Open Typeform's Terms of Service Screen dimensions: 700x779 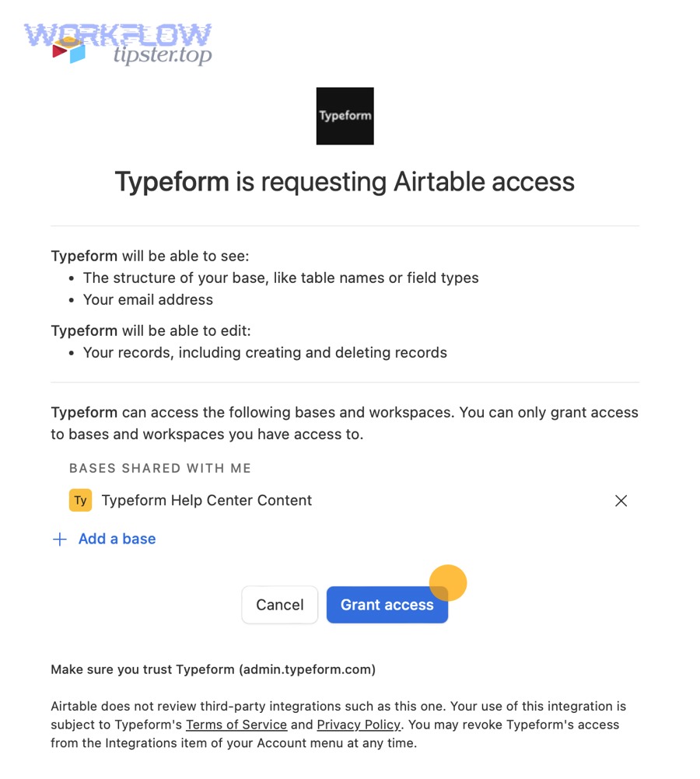pyautogui.click(x=236, y=725)
